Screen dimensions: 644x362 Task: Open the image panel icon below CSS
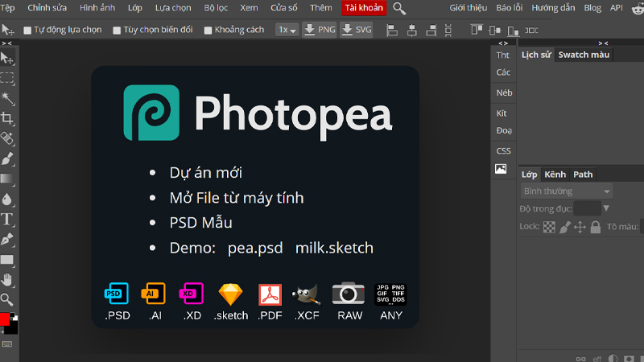coord(501,169)
